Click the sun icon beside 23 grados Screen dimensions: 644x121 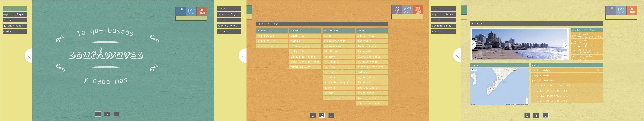[574, 51]
